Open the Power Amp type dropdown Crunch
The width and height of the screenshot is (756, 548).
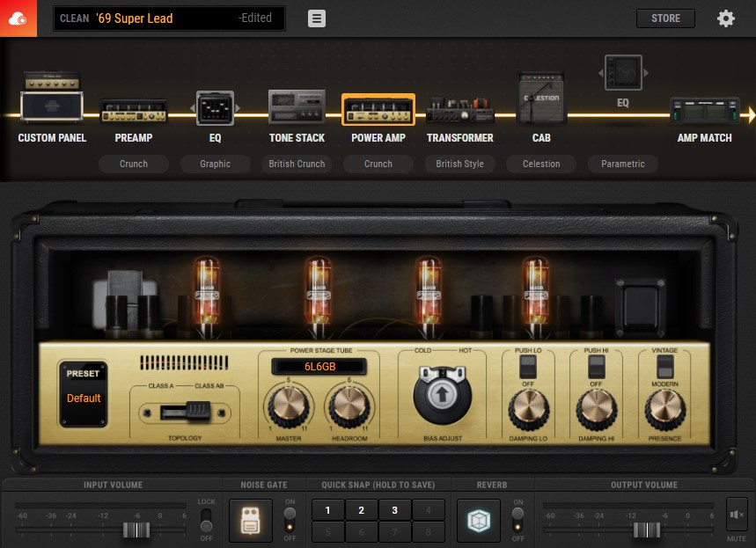point(378,164)
